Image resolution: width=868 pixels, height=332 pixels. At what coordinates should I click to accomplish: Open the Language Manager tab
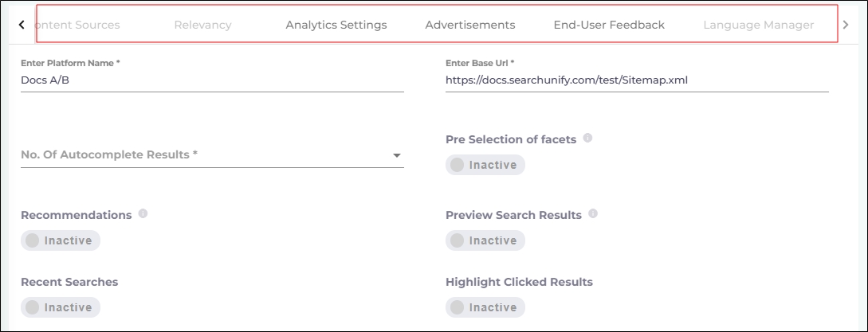pyautogui.click(x=758, y=25)
